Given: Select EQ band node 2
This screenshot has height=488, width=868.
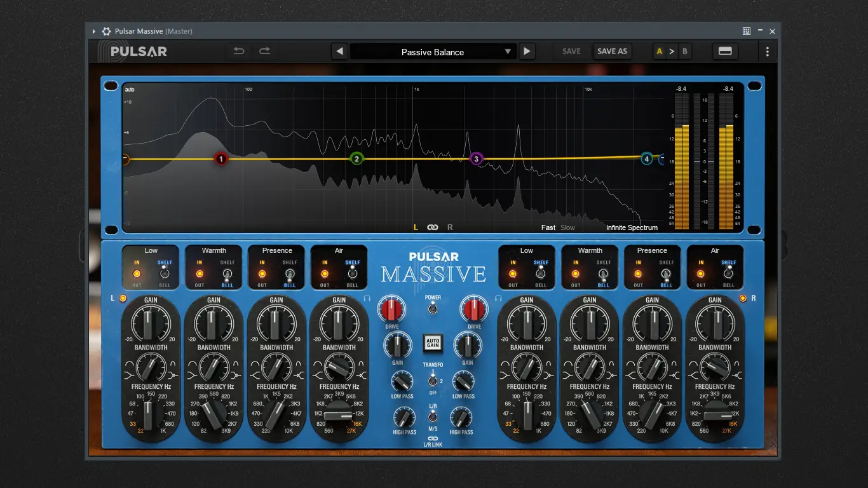Looking at the screenshot, I should point(357,159).
